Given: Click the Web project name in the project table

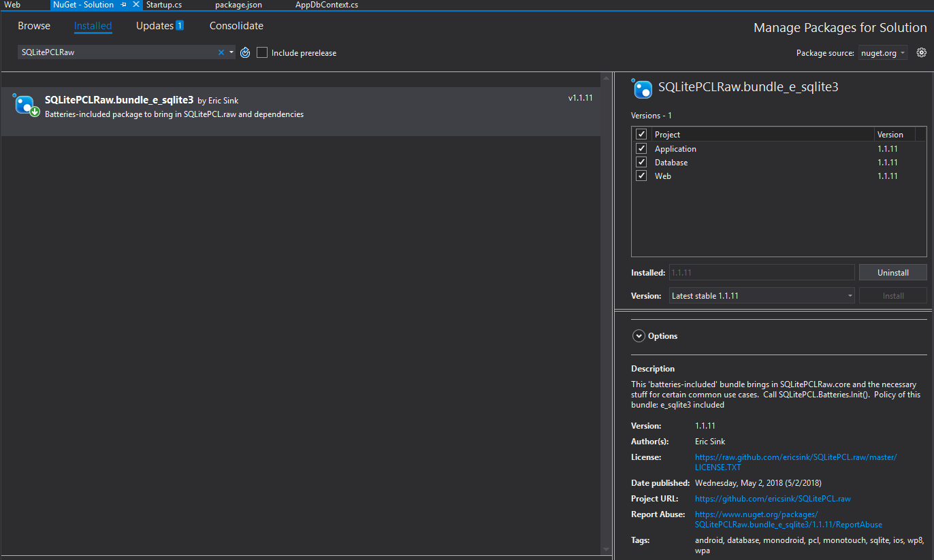Looking at the screenshot, I should 663,176.
